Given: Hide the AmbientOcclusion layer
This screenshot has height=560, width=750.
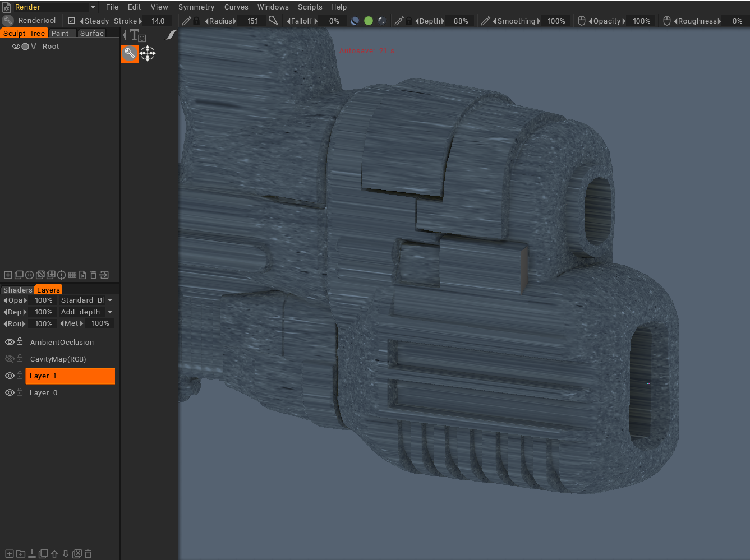Looking at the screenshot, I should tap(10, 342).
